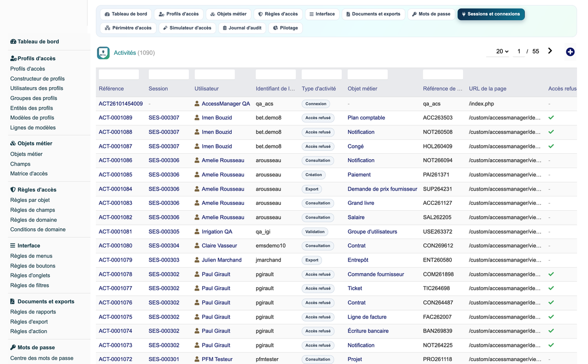
Task: Open session SES-000305
Action: point(164,231)
